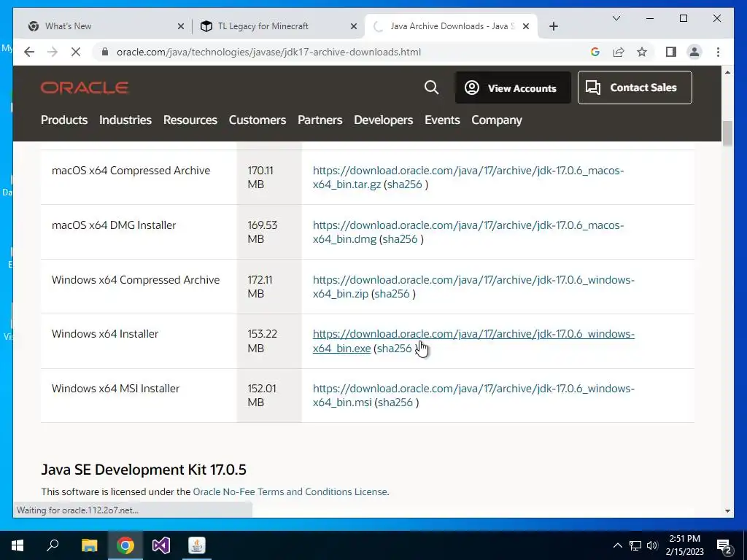
Task: Switch to TL Legacy for Minecraft tab
Action: point(278,26)
